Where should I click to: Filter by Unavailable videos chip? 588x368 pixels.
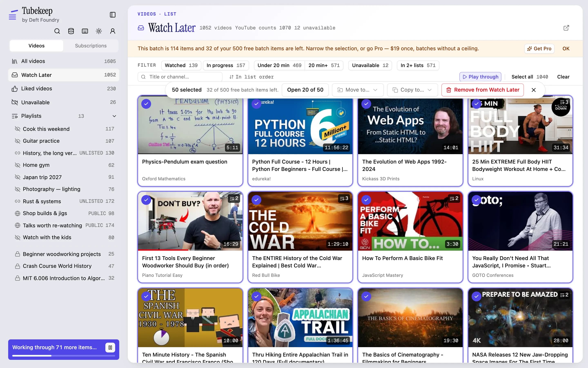370,65
